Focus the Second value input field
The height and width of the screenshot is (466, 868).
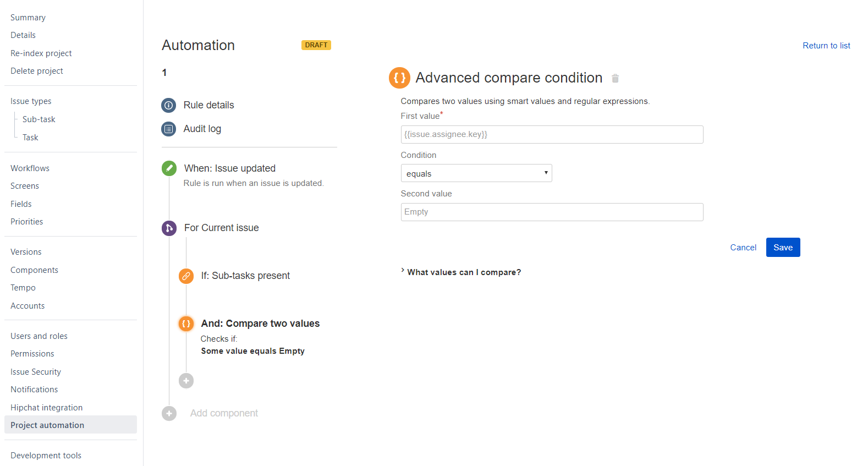click(x=552, y=212)
